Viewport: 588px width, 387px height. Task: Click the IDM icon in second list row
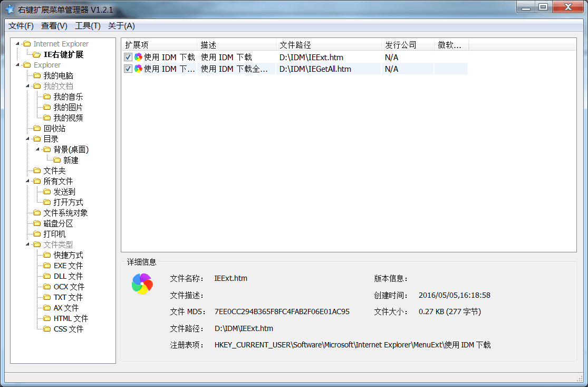(x=138, y=69)
